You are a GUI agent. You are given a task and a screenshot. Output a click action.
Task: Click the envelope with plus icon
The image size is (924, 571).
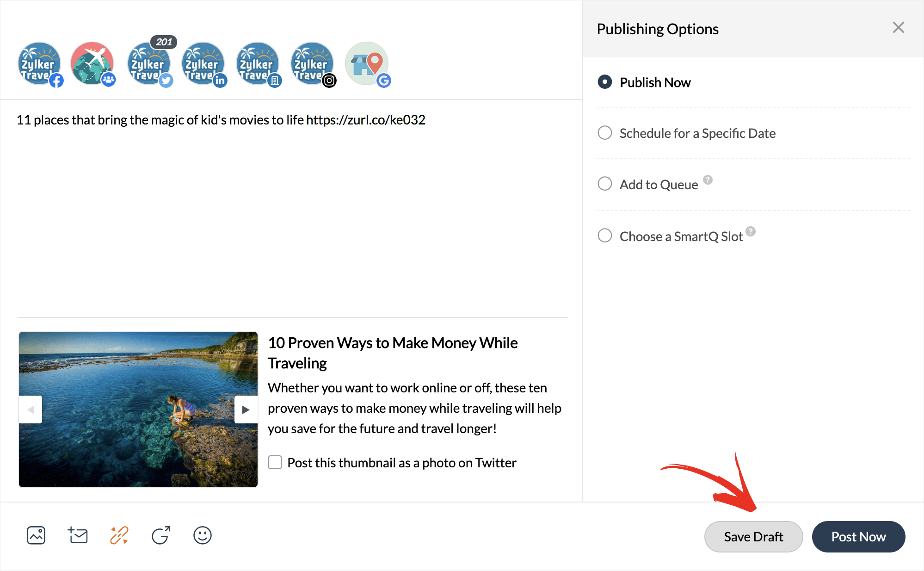[78, 535]
